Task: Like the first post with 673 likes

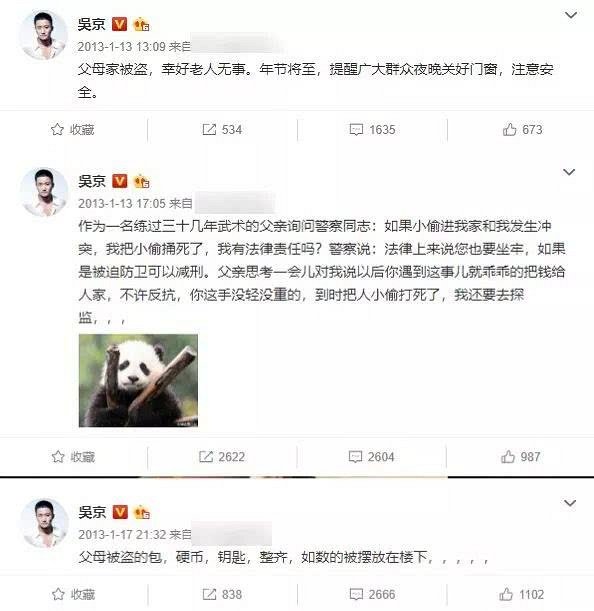Action: [522, 129]
